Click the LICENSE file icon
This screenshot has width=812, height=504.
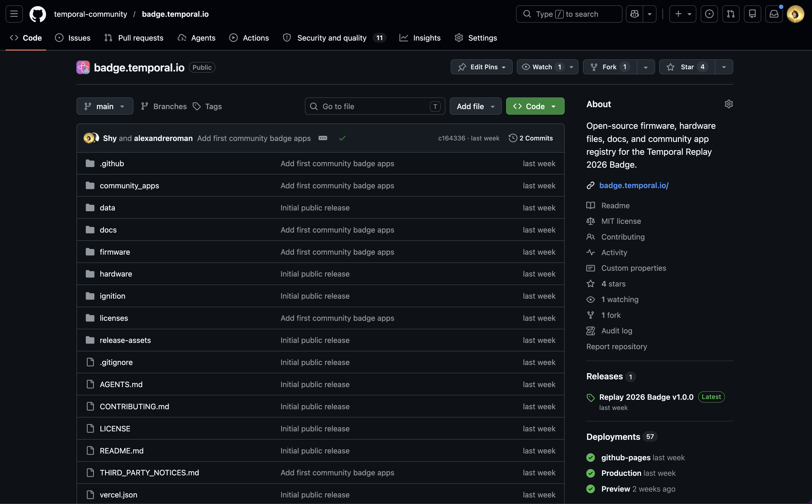tap(90, 429)
